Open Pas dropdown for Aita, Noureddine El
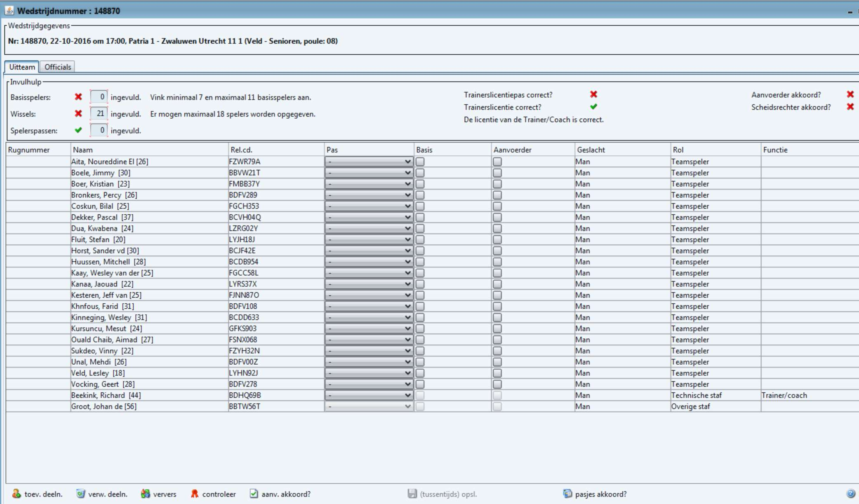 point(369,162)
